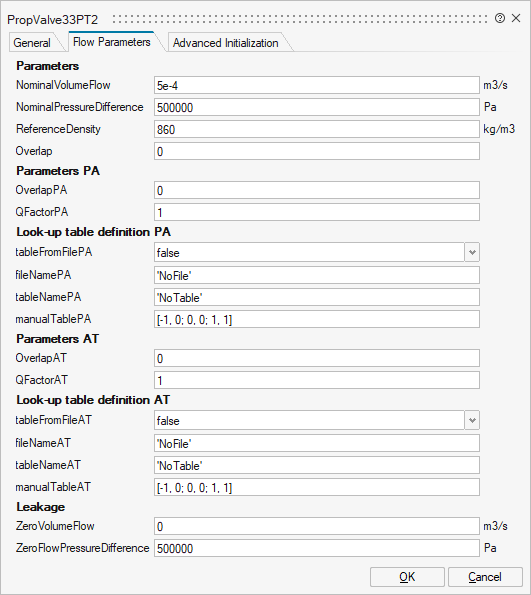Focus the NominalPressureDifference field
Viewport: 531px width, 595px height.
[x=317, y=107]
